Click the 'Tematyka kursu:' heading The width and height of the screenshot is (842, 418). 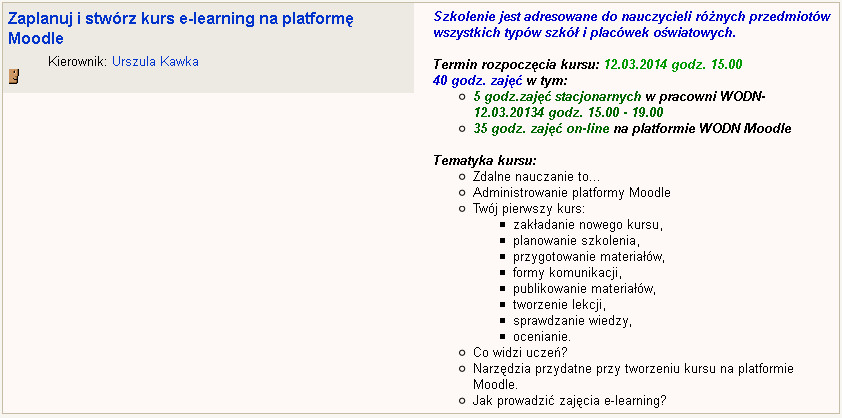485,161
